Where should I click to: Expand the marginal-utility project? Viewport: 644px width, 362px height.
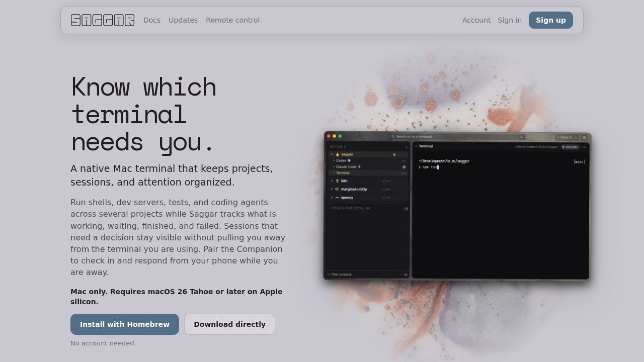point(332,190)
